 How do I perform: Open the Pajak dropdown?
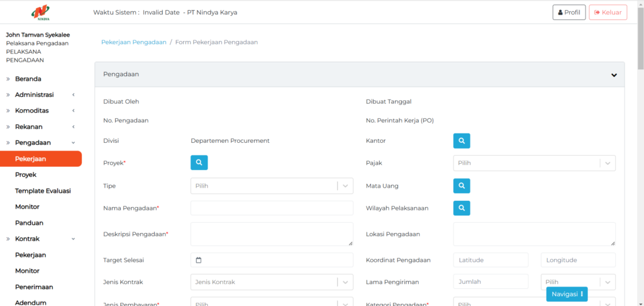(x=534, y=163)
